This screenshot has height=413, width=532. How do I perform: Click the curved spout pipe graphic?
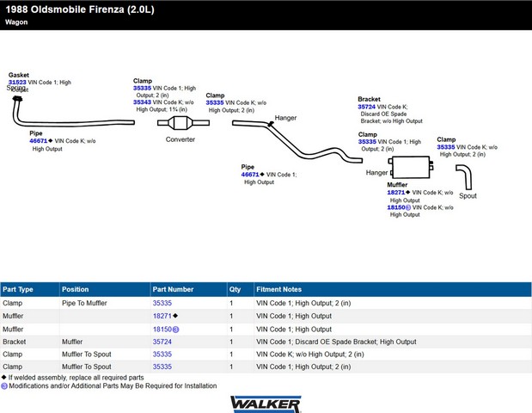[467, 177]
